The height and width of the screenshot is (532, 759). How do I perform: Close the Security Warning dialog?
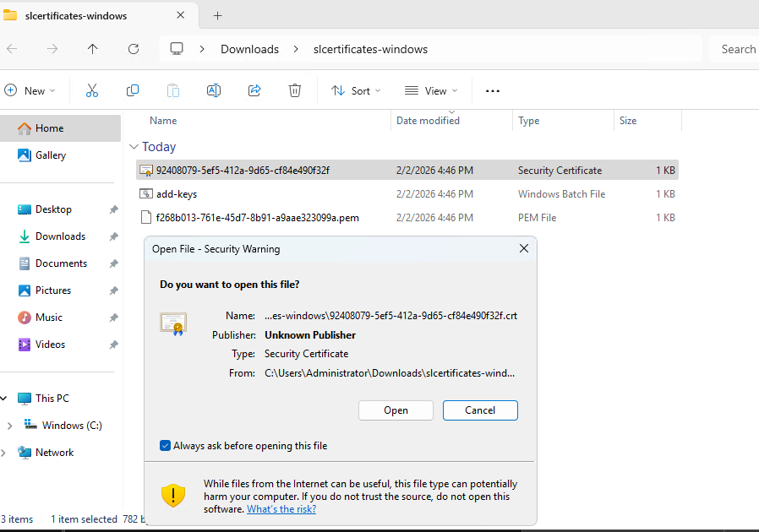click(524, 248)
